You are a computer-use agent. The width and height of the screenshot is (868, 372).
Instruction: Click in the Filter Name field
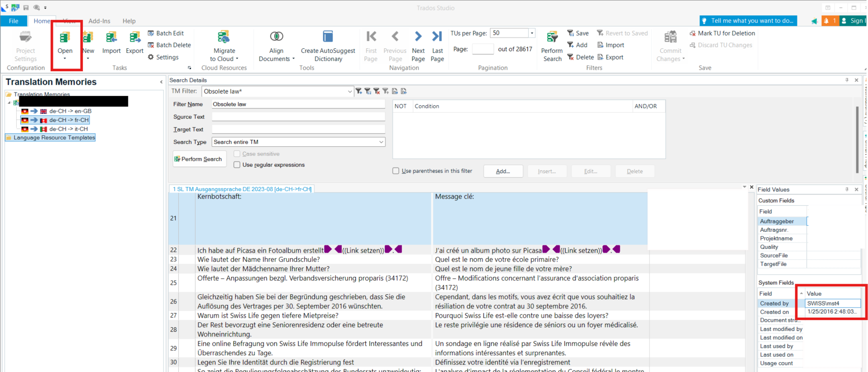click(298, 104)
